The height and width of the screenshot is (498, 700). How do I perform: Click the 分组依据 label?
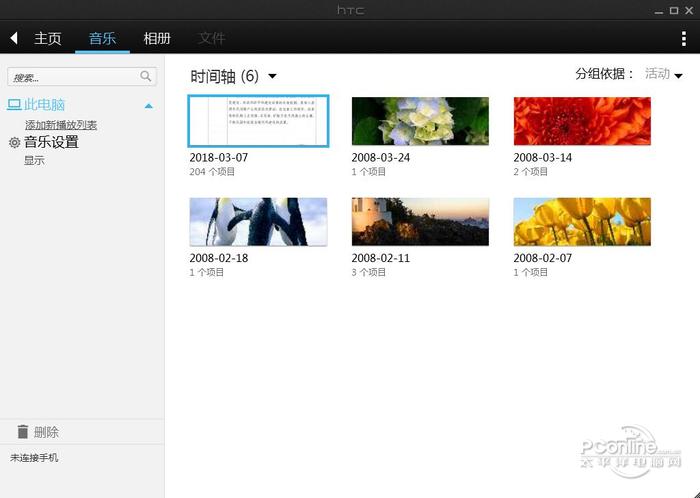(x=605, y=74)
